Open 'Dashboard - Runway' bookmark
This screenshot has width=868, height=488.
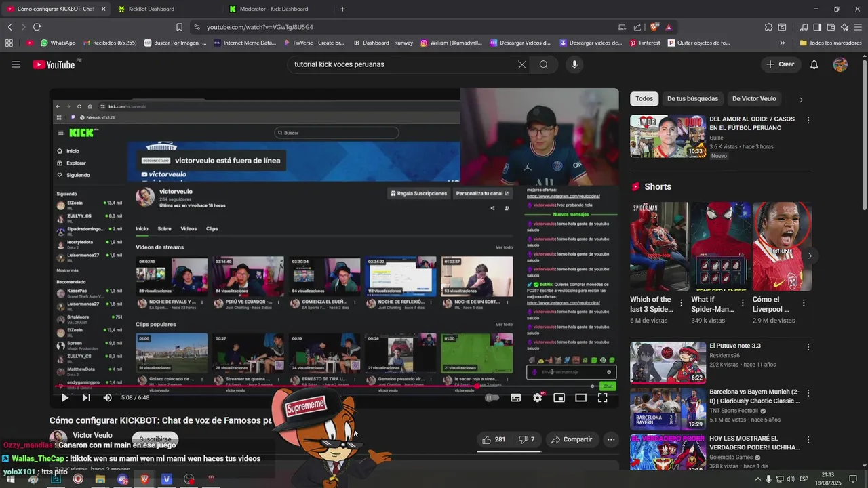tap(383, 43)
